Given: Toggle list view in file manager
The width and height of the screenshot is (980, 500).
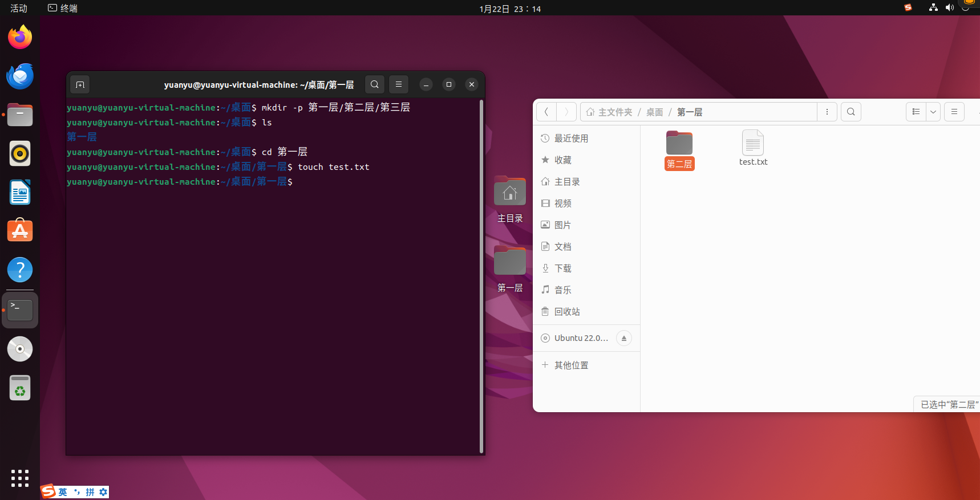Looking at the screenshot, I should pyautogui.click(x=916, y=112).
